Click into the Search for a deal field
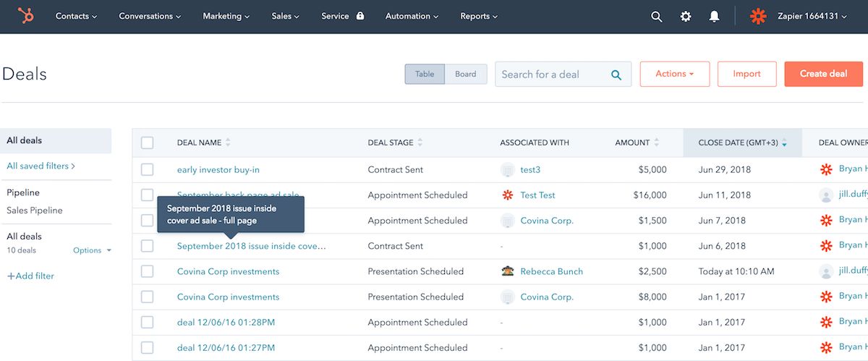The height and width of the screenshot is (361, 868). click(x=553, y=74)
